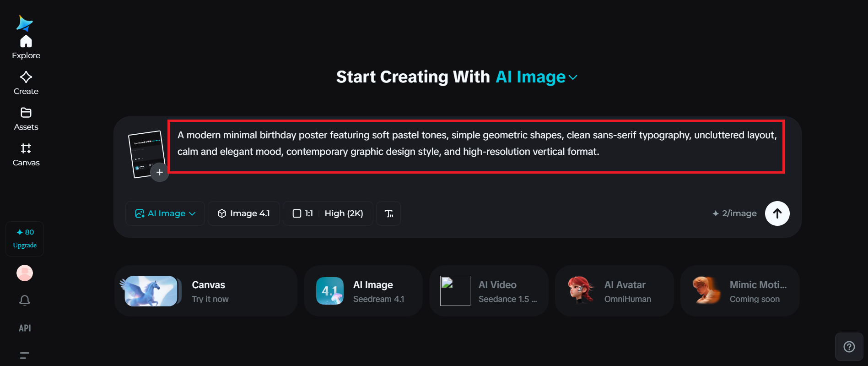
Task: Click the 80 credits balance
Action: [25, 232]
